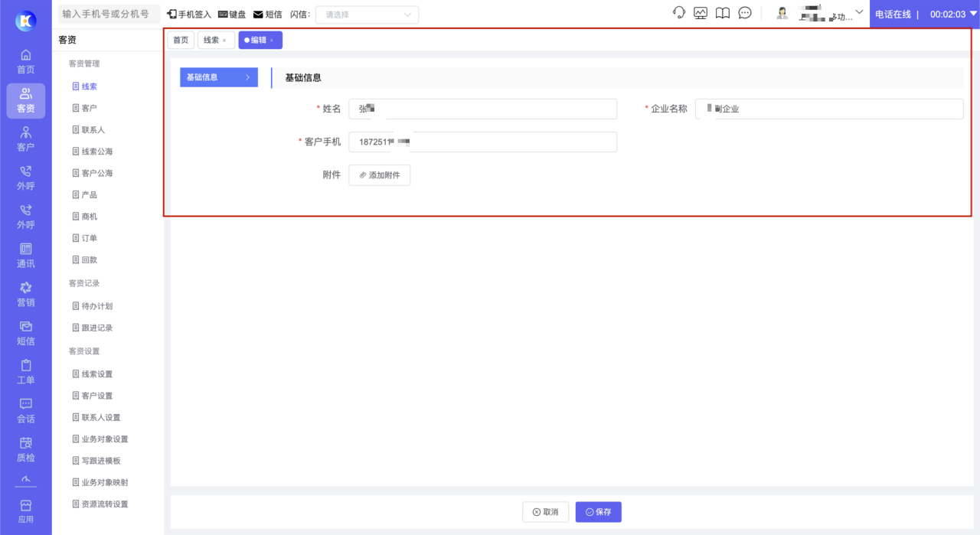Expand the user account dropdown arrow

[x=859, y=13]
